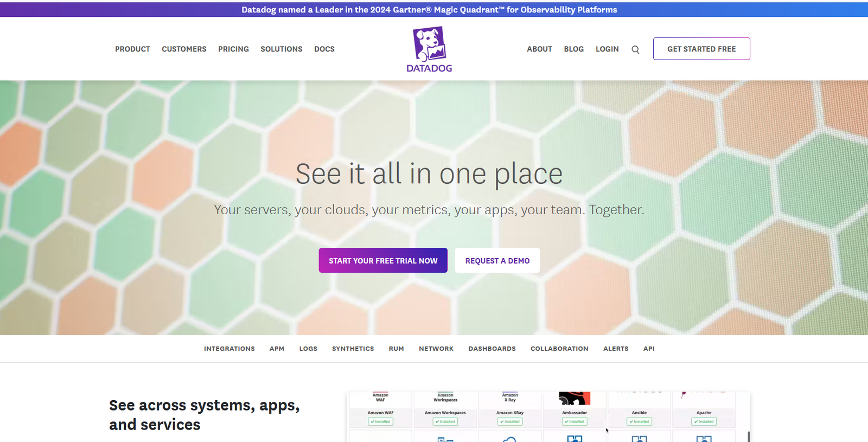The width and height of the screenshot is (868, 442).
Task: Open the SOLUTIONS menu
Action: click(281, 49)
